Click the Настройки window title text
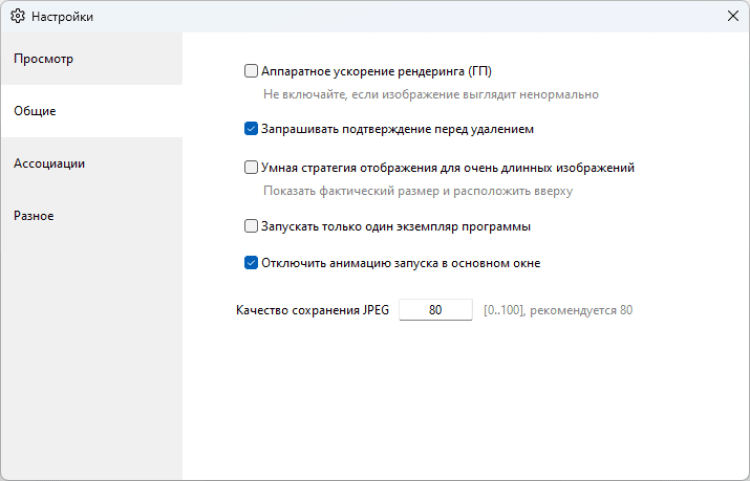The width and height of the screenshot is (750, 481). (62, 17)
